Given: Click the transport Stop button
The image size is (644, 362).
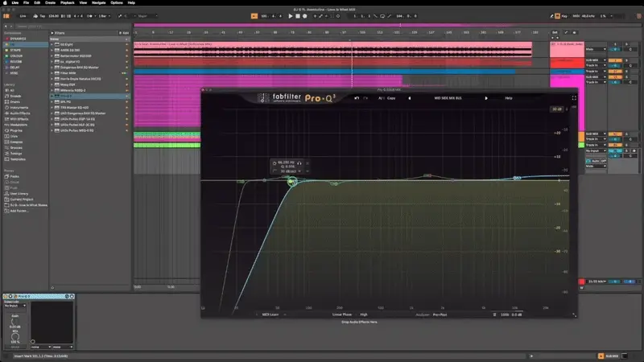Looking at the screenshot, I should pyautogui.click(x=298, y=16).
